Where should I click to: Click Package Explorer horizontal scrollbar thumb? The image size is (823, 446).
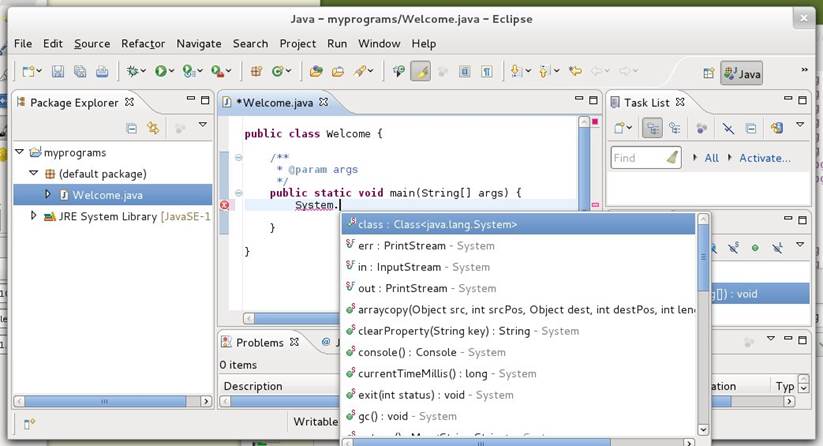pyautogui.click(x=105, y=401)
